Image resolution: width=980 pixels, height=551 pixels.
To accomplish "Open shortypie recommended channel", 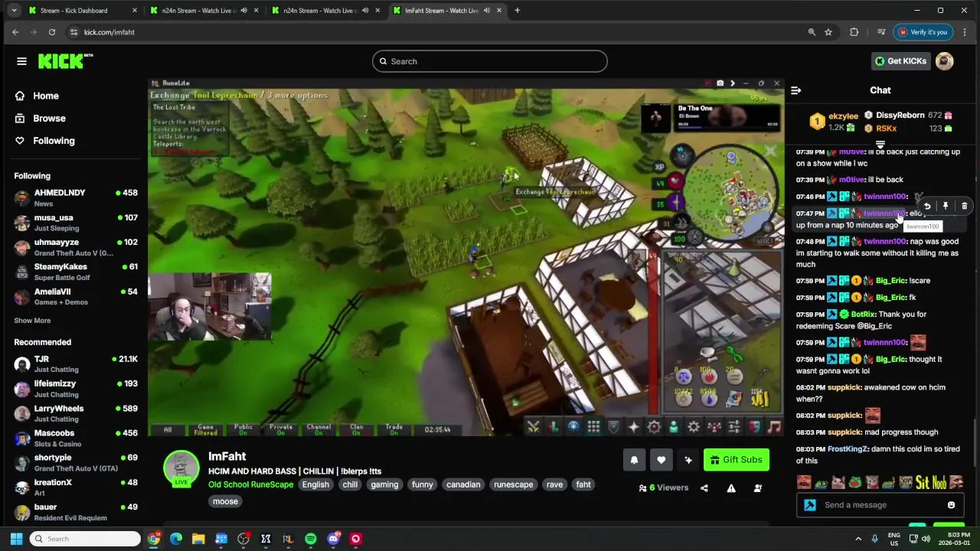I will 75,462.
